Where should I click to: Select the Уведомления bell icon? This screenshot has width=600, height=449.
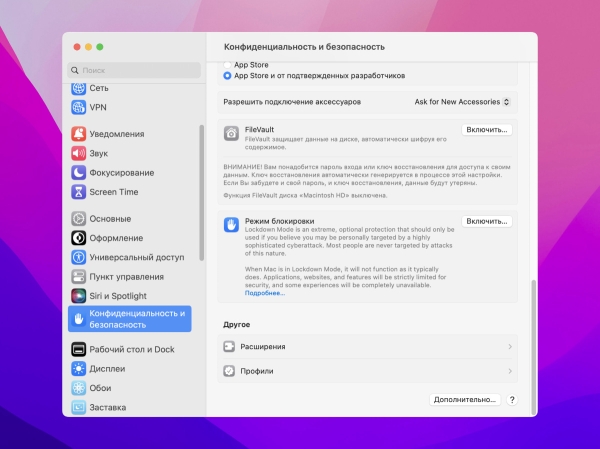pyautogui.click(x=78, y=134)
